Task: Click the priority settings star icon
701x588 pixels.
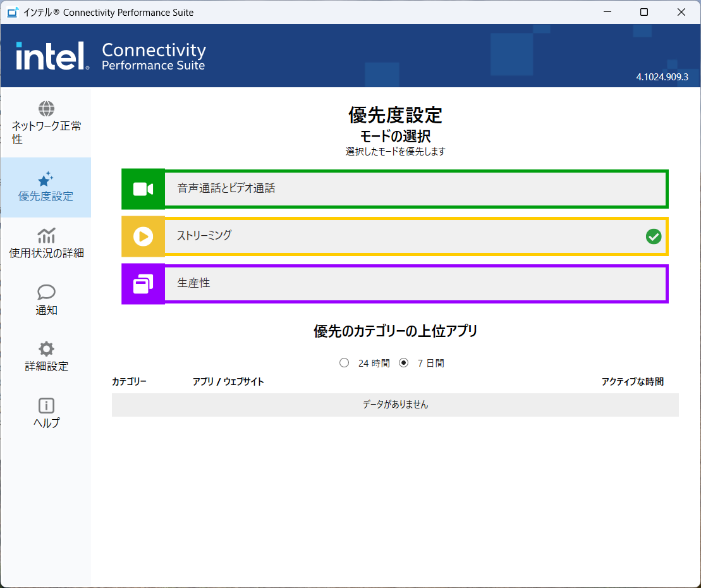Action: pos(46,179)
